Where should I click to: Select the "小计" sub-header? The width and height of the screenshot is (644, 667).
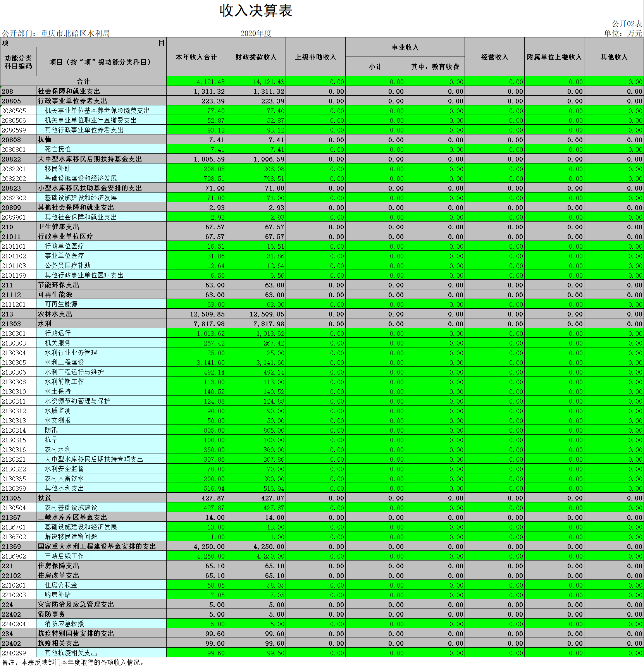click(375, 67)
